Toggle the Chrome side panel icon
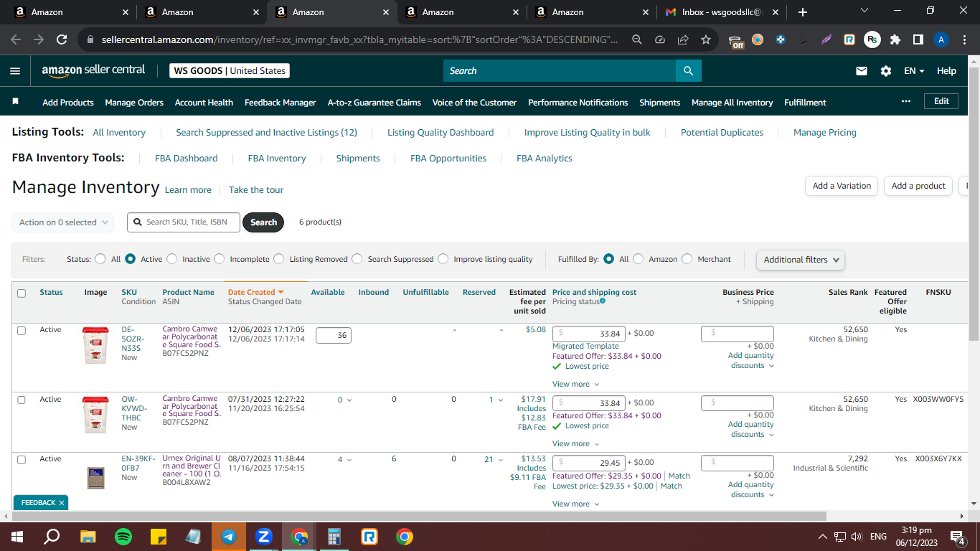Viewport: 980px width, 551px height. [x=918, y=40]
